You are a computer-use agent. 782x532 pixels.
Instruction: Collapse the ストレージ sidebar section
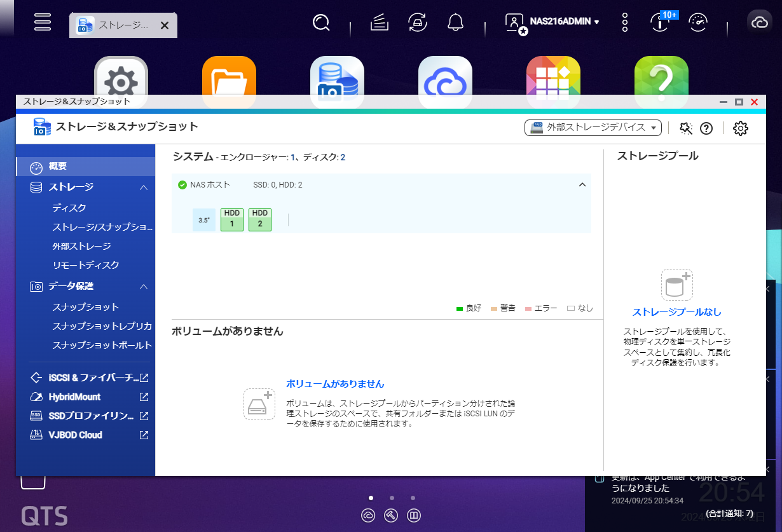[144, 187]
